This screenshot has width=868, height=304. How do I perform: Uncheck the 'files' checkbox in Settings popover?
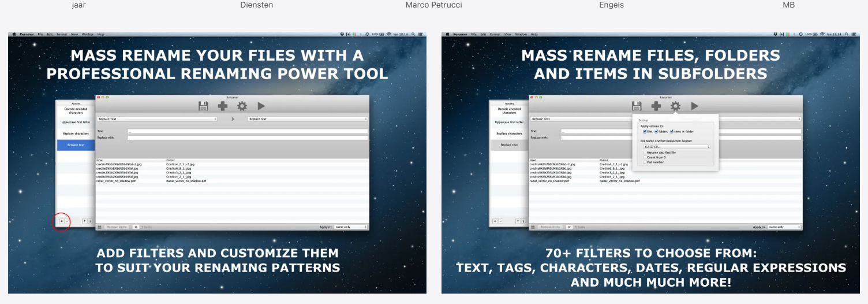[645, 131]
